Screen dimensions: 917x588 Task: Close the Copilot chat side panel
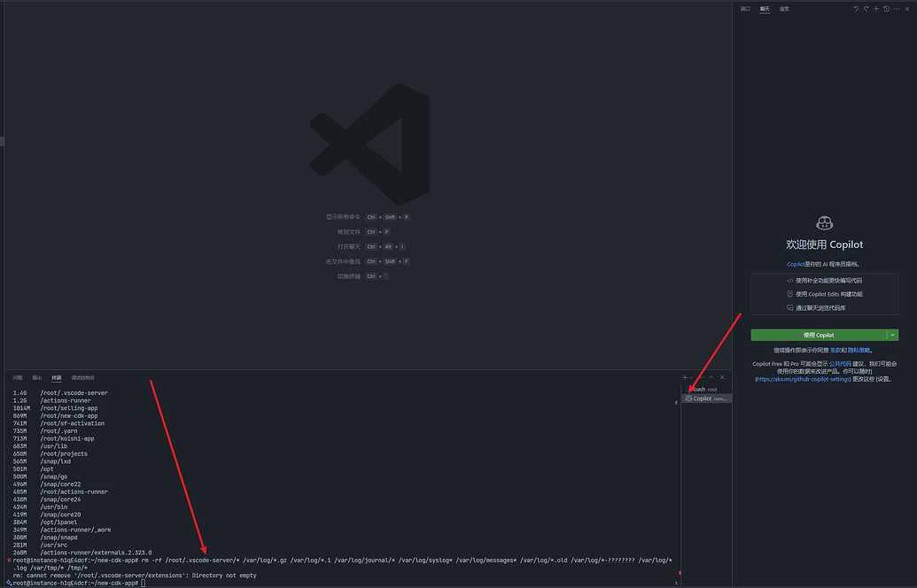point(907,9)
